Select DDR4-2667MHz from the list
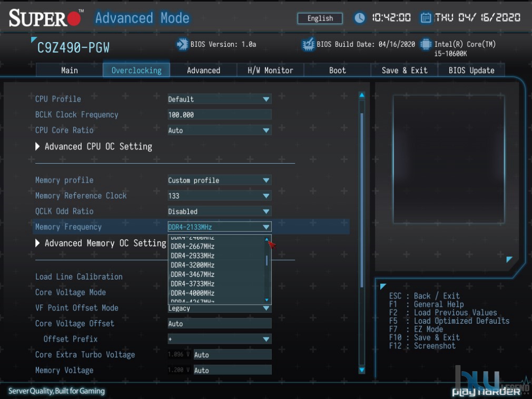The width and height of the screenshot is (532, 399). tap(193, 246)
